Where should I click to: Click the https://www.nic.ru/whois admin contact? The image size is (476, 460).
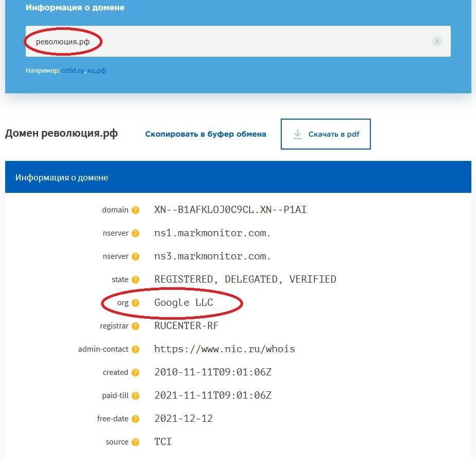click(224, 349)
